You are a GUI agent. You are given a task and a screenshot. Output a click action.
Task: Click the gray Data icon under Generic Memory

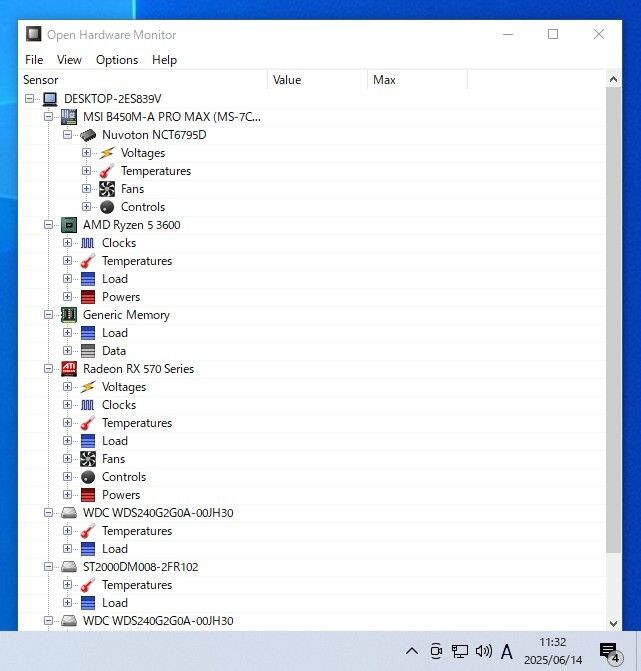88,351
